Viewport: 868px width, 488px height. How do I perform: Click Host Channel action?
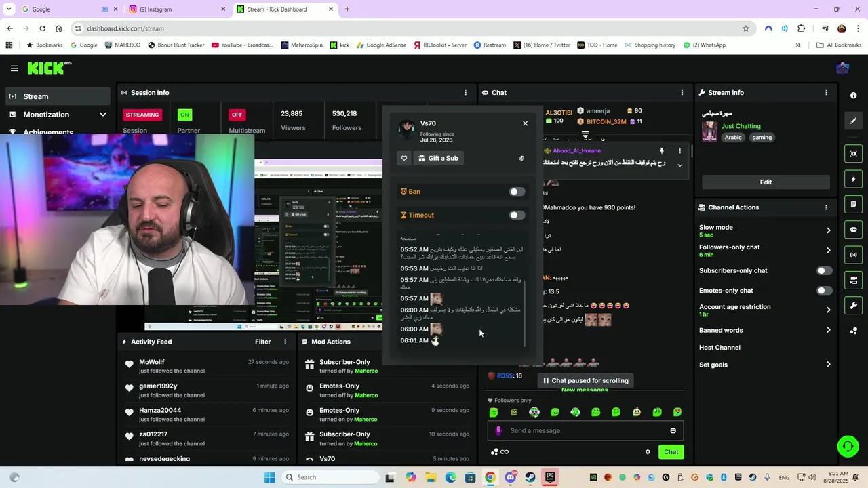pyautogui.click(x=719, y=348)
